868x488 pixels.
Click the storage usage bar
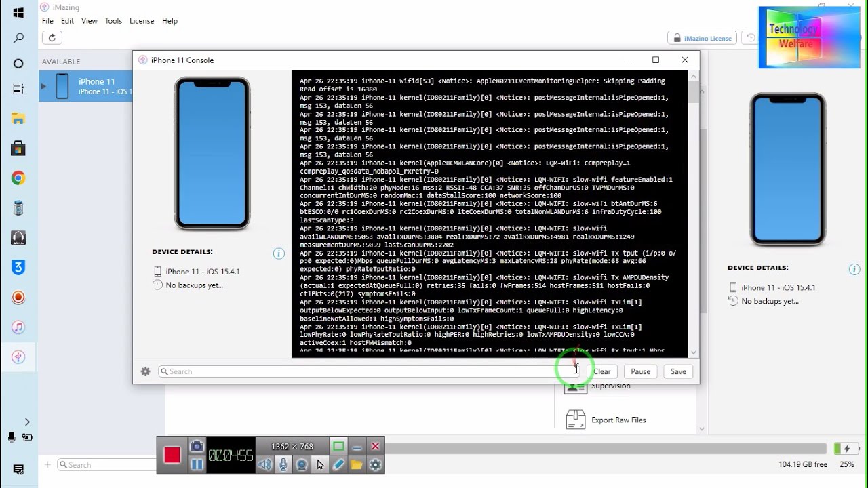click(x=606, y=449)
